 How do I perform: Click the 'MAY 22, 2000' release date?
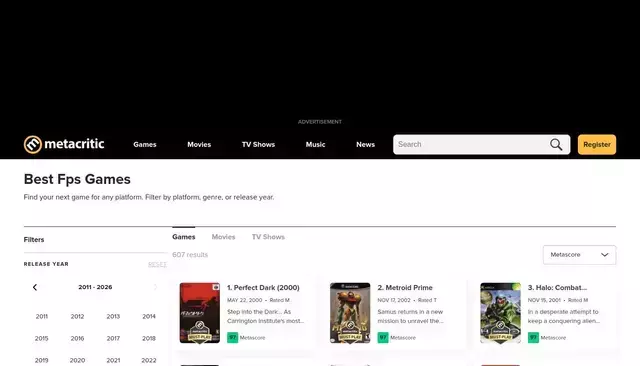pyautogui.click(x=244, y=300)
